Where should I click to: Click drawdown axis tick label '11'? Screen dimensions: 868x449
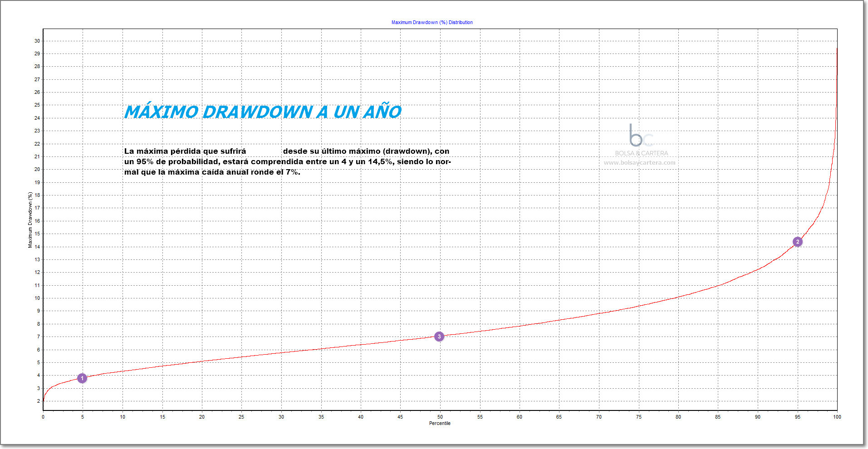coord(37,285)
